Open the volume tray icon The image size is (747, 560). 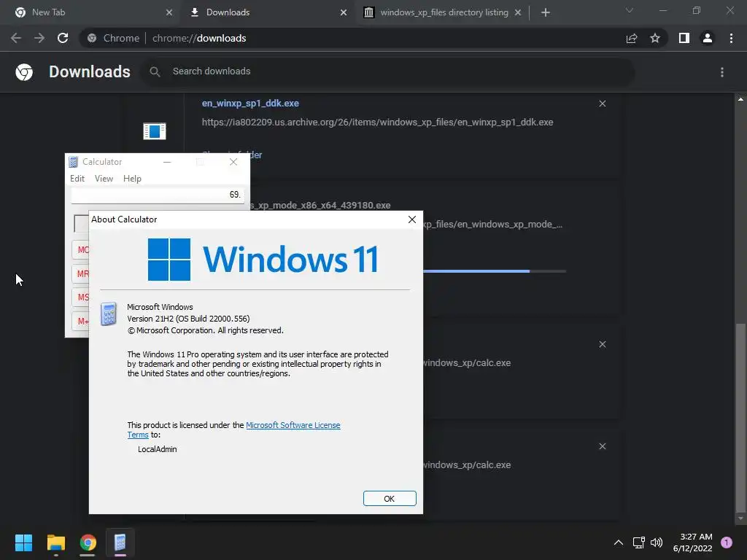point(657,542)
